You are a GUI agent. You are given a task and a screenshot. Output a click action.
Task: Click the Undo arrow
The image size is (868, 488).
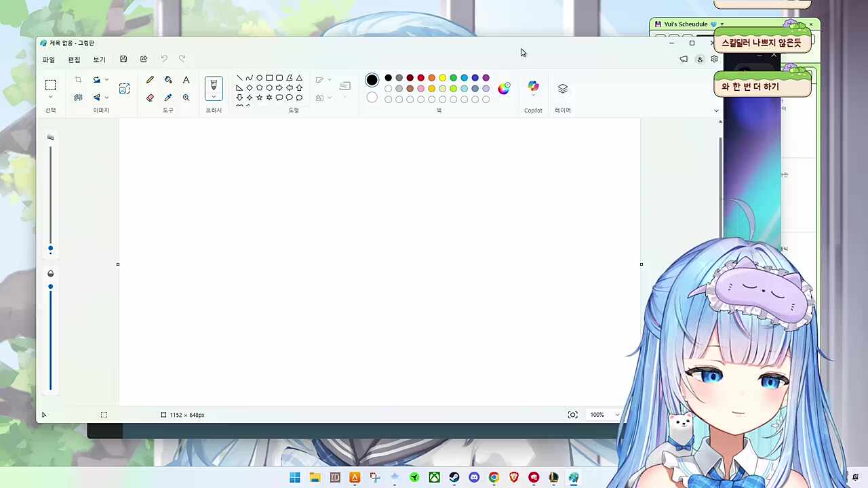pyautogui.click(x=164, y=59)
